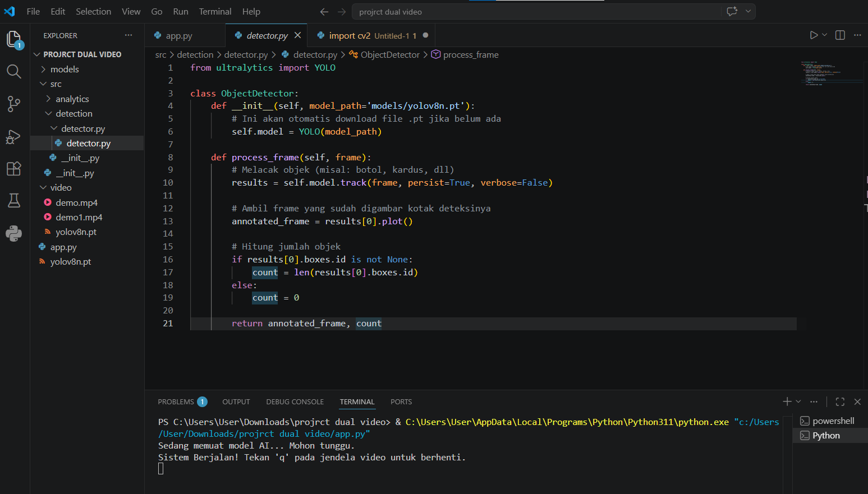Select the Python icon in the Activity Bar
The width and height of the screenshot is (868, 494).
pos(14,233)
